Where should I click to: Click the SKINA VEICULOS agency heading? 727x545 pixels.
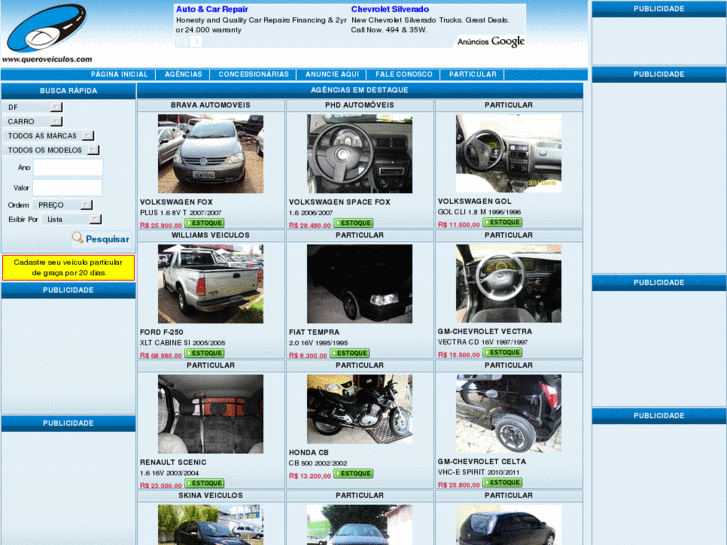210,495
